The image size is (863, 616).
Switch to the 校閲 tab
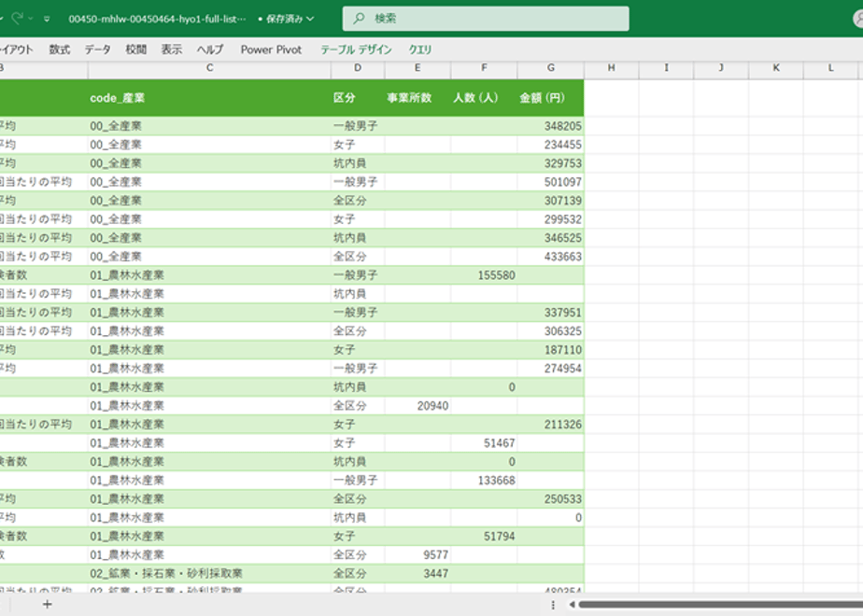tap(136, 49)
